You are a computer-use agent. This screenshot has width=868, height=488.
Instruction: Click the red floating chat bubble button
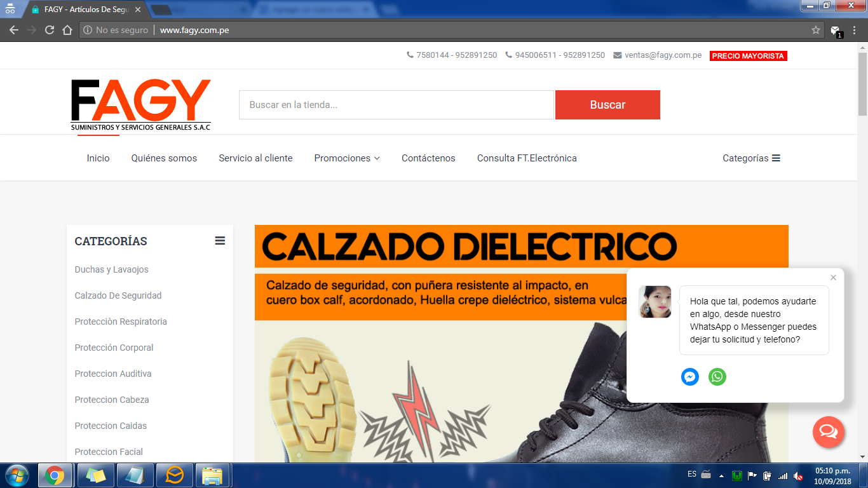coord(829,432)
